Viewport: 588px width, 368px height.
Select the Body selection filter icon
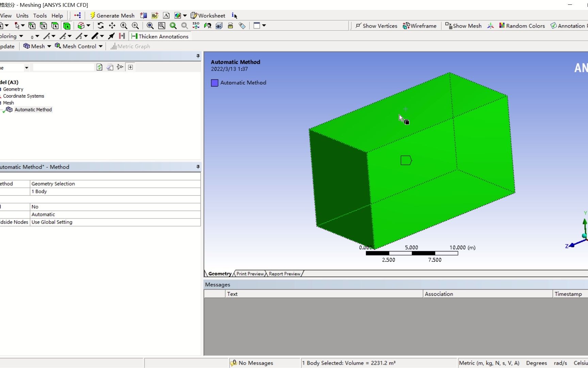coord(67,26)
